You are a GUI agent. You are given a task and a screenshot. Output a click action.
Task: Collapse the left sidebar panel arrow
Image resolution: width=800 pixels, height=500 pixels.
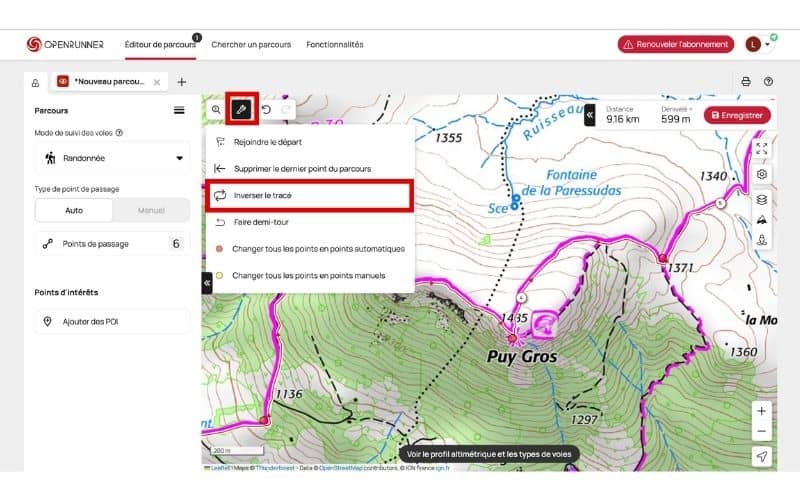(207, 283)
